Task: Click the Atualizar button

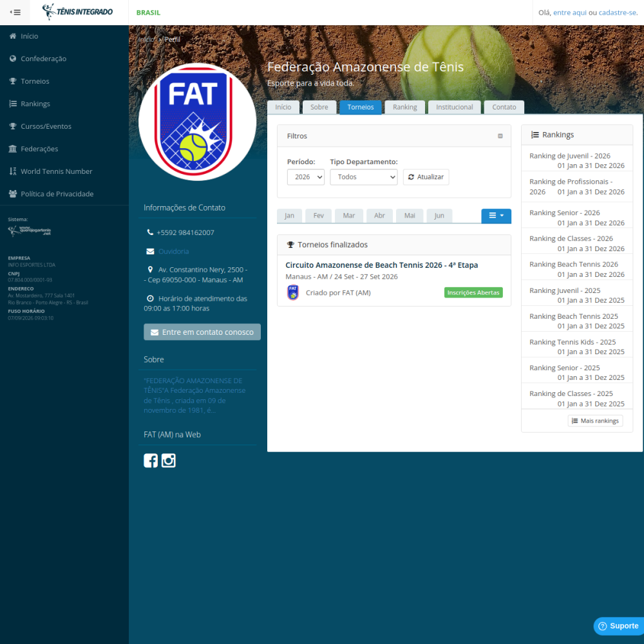Action: (426, 177)
